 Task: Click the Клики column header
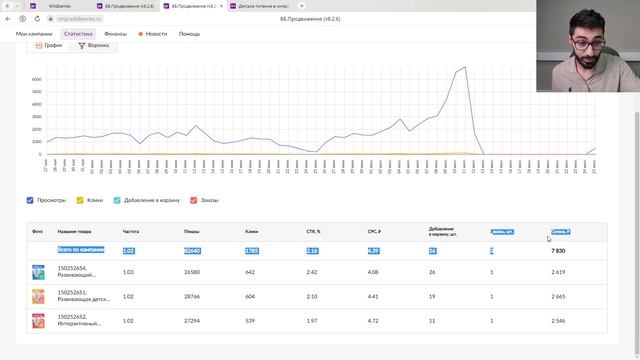(251, 231)
